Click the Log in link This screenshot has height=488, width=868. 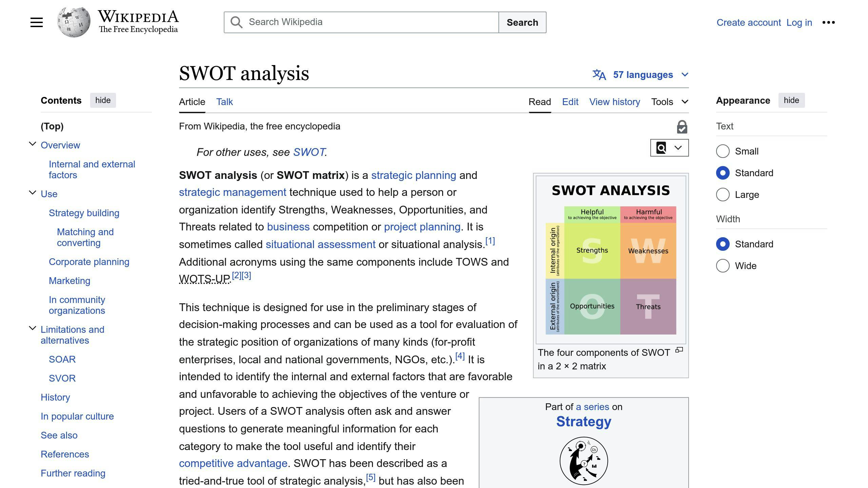[799, 22]
